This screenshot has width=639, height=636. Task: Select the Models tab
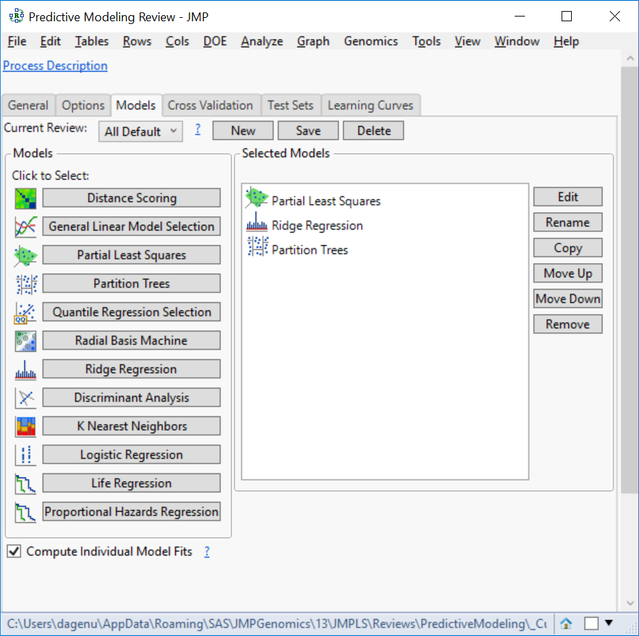click(x=136, y=105)
